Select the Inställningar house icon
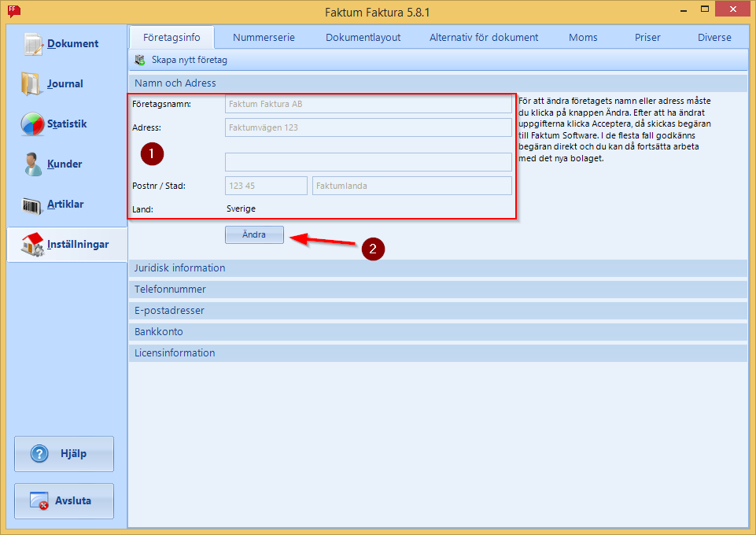 coord(32,245)
